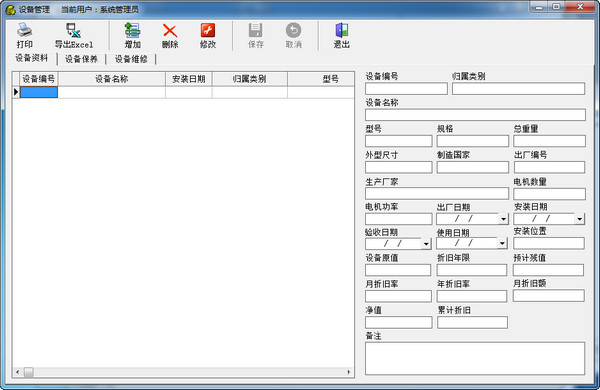Click the 总重量 input field
Viewport: 600px width, 390px height.
549,141
